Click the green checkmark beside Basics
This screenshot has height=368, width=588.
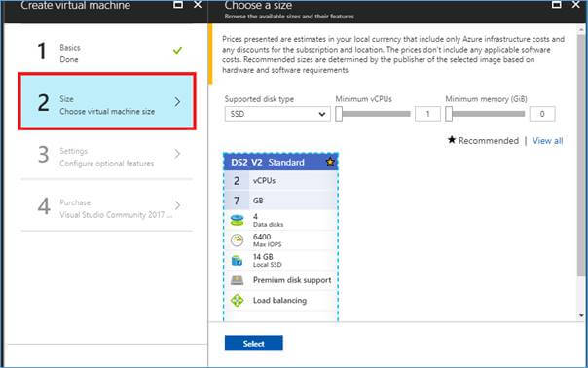point(178,50)
